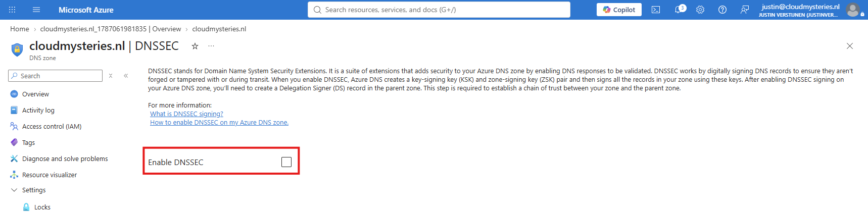Open the more options ellipsis next to title
Viewport: 868px width, 213px height.
(x=211, y=46)
